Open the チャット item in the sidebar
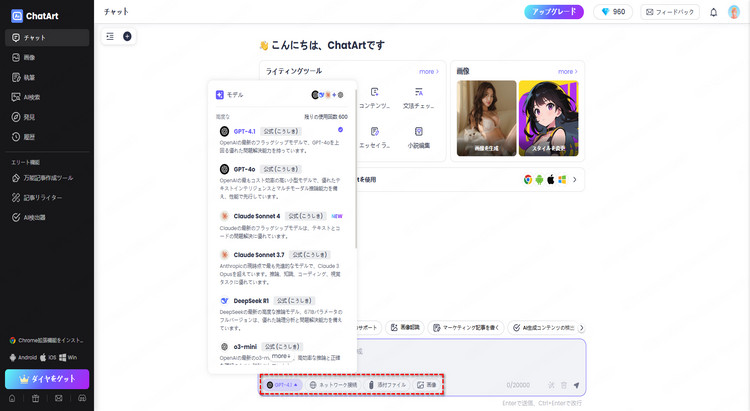Image resolution: width=750 pixels, height=411 pixels. 47,37
